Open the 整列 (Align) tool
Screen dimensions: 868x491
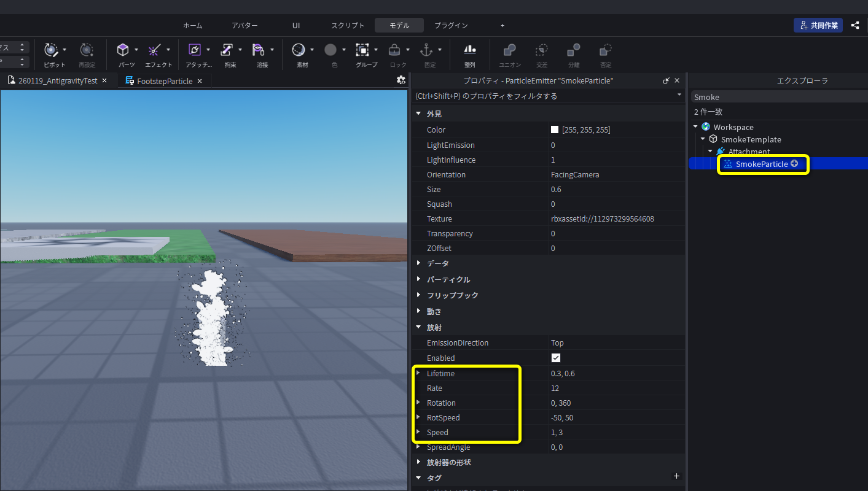click(470, 50)
